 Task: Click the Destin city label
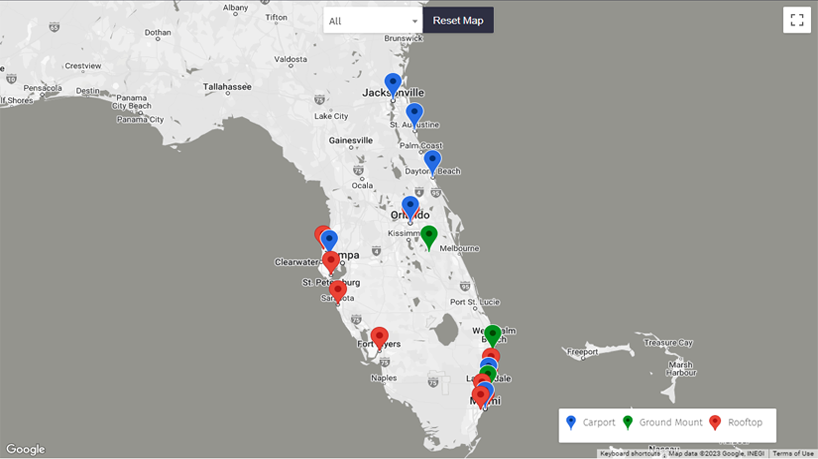[x=87, y=91]
